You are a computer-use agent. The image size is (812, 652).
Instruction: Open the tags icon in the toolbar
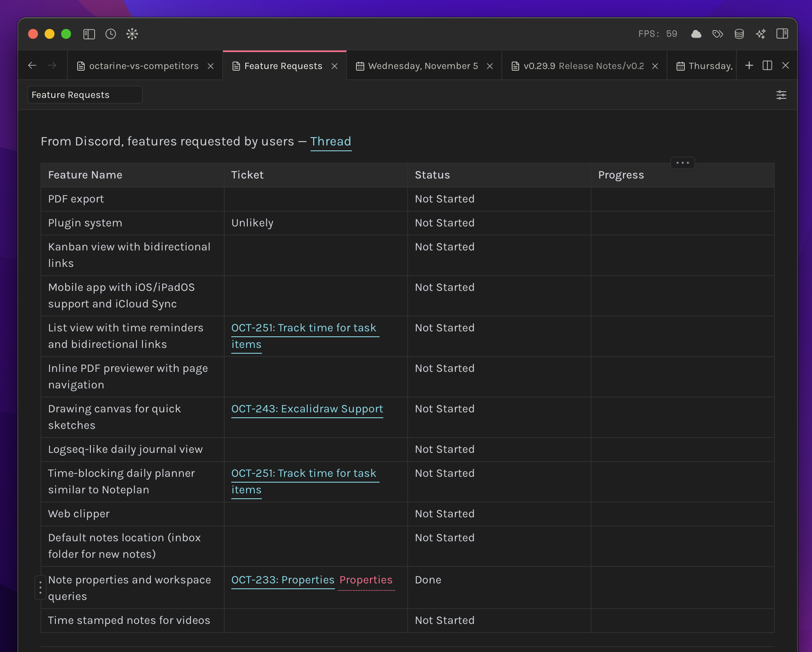coord(718,34)
